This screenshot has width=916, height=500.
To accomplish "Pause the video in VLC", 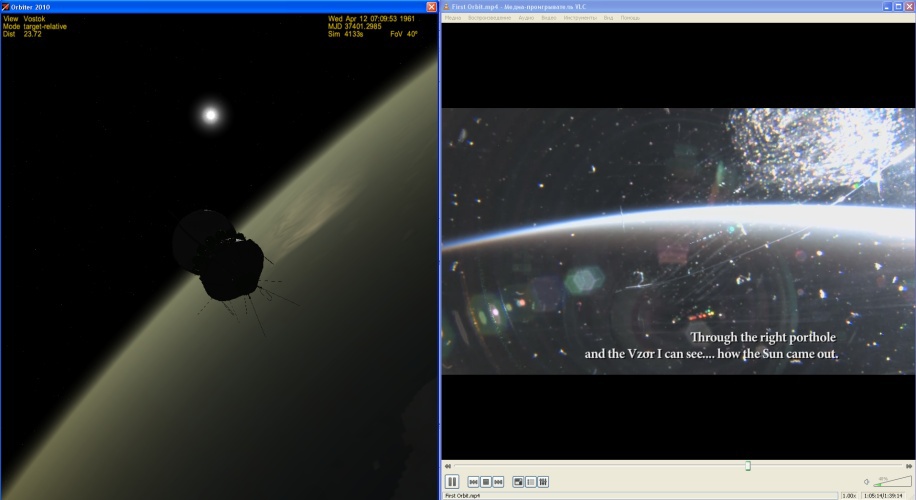I will click(x=452, y=482).
